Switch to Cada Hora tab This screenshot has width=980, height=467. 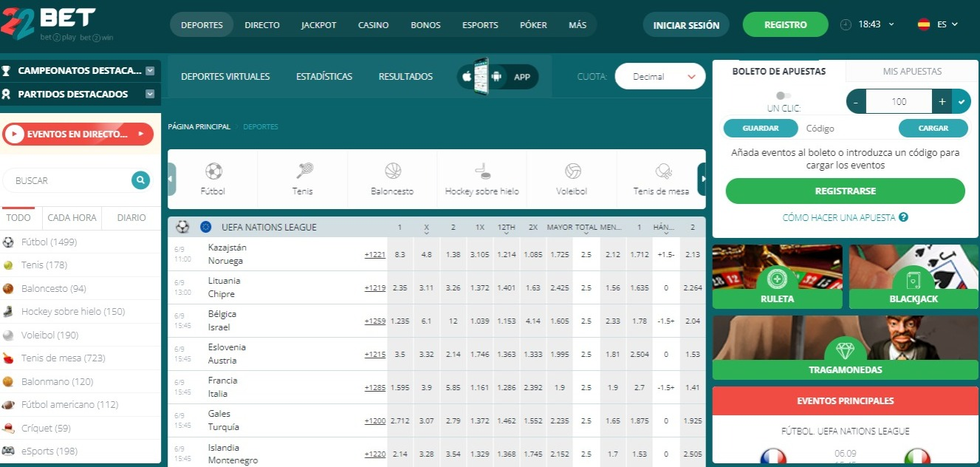pyautogui.click(x=72, y=218)
